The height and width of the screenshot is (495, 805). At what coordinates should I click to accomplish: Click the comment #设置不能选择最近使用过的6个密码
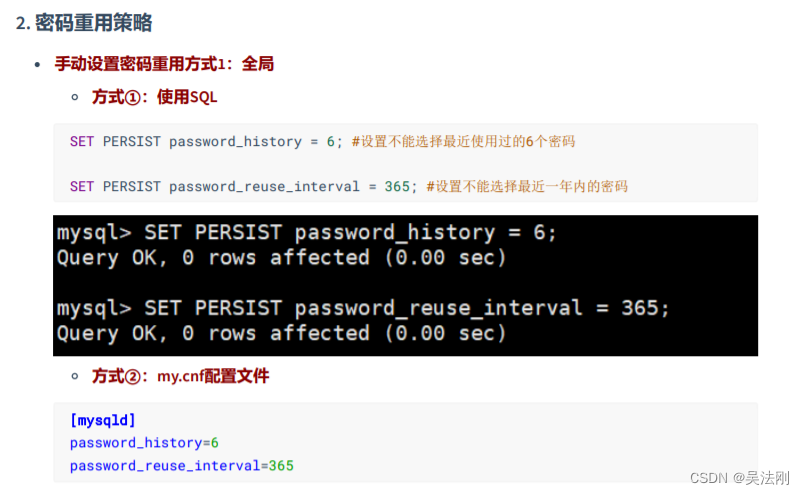click(x=463, y=142)
